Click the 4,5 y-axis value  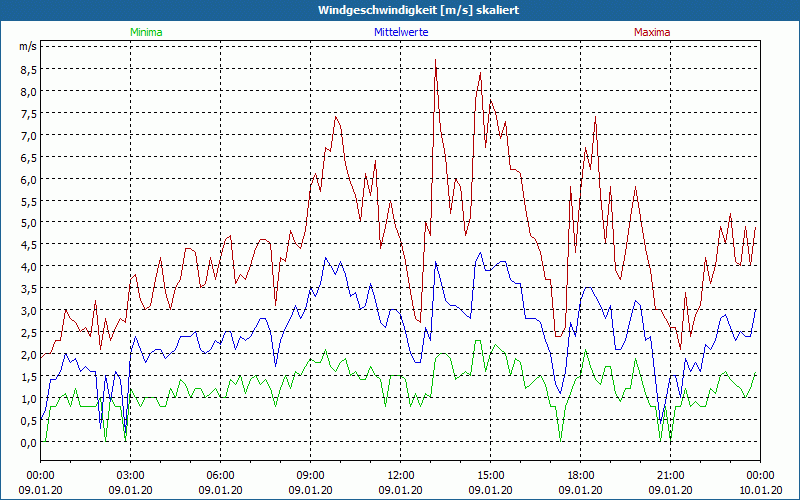[28, 245]
